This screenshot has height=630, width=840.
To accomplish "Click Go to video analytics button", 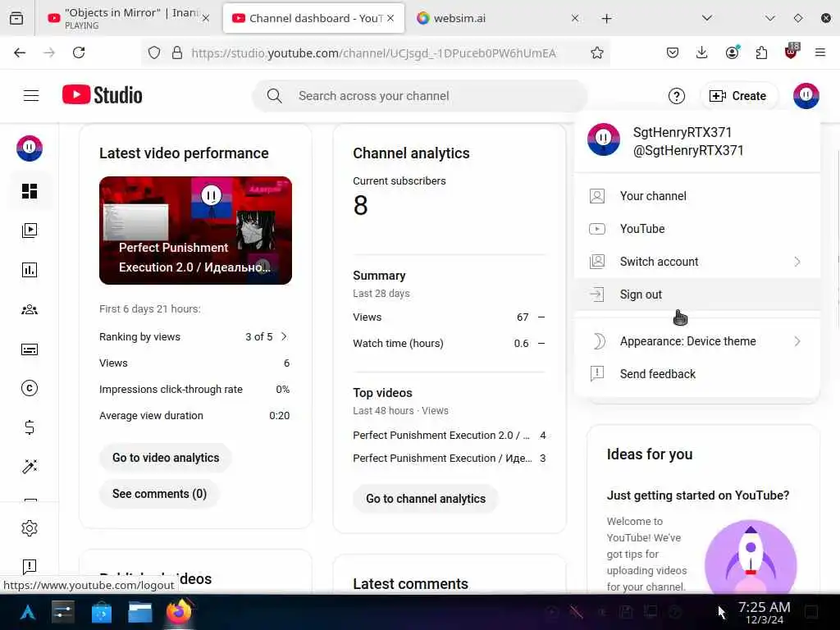I will 166,458.
